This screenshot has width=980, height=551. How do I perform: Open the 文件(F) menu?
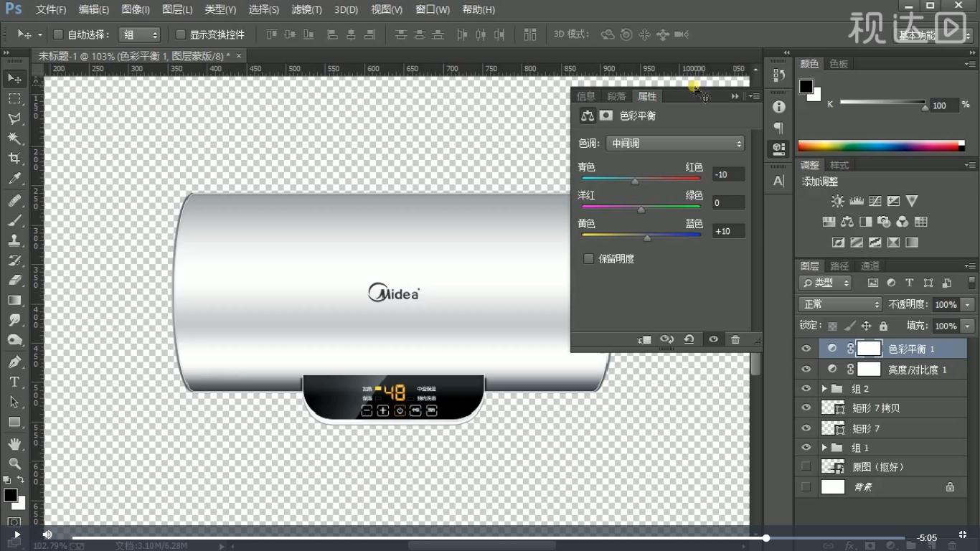[51, 9]
